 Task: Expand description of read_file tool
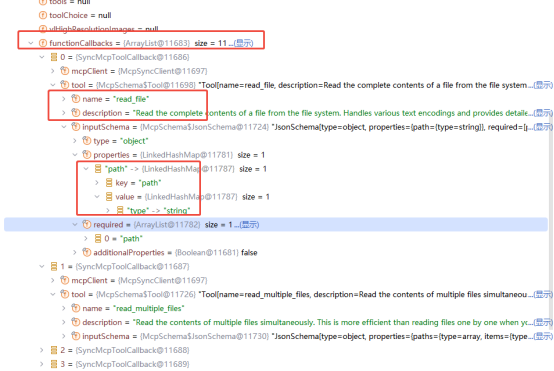[x=64, y=113]
